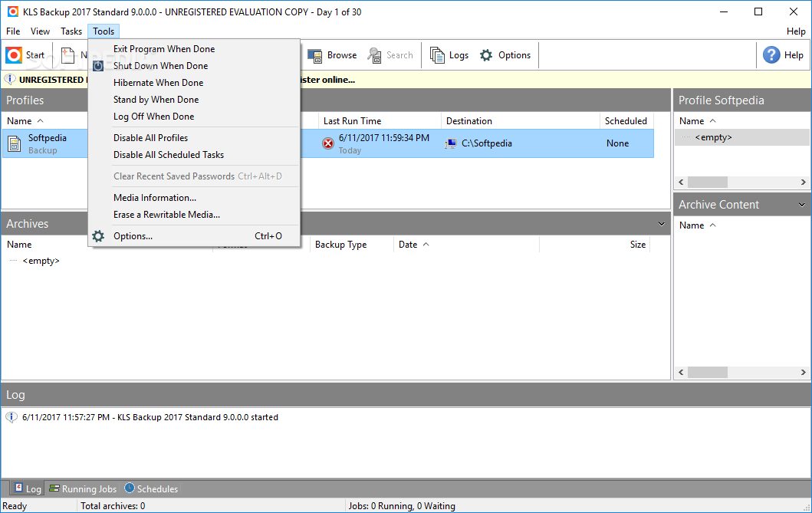Switch to the Log tab

click(x=28, y=488)
